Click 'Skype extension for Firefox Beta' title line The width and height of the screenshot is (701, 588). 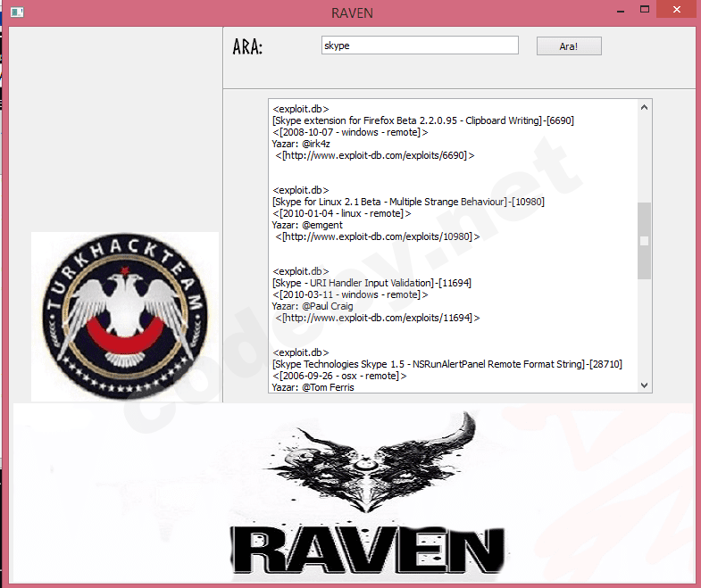(423, 120)
